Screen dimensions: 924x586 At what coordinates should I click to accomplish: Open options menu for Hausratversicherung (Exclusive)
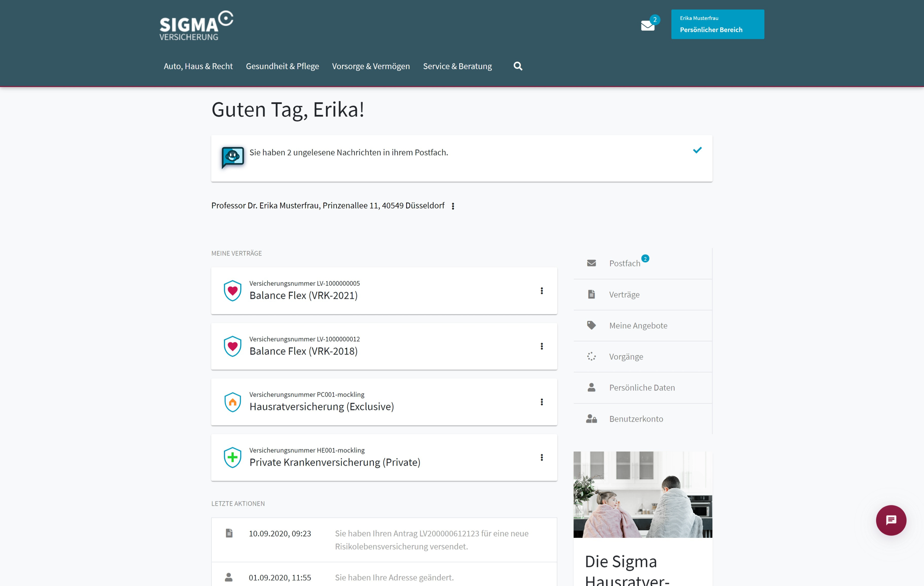pos(542,402)
